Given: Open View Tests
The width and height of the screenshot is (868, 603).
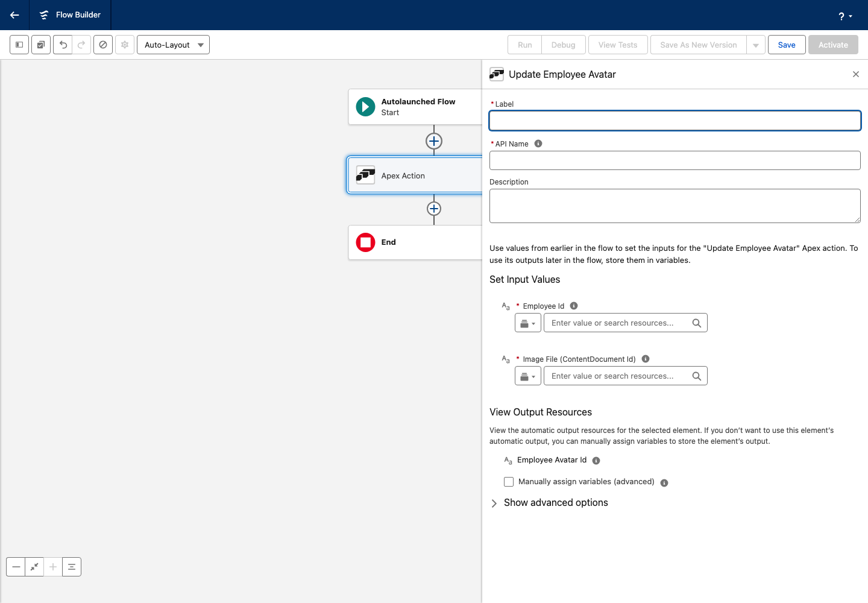Looking at the screenshot, I should (618, 45).
